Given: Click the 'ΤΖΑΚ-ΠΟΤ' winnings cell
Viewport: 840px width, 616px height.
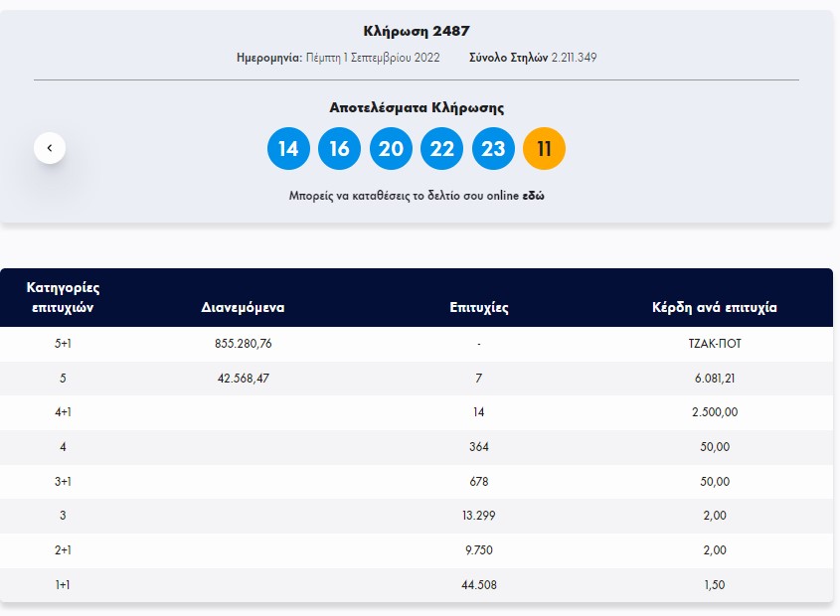Looking at the screenshot, I should 714,344.
